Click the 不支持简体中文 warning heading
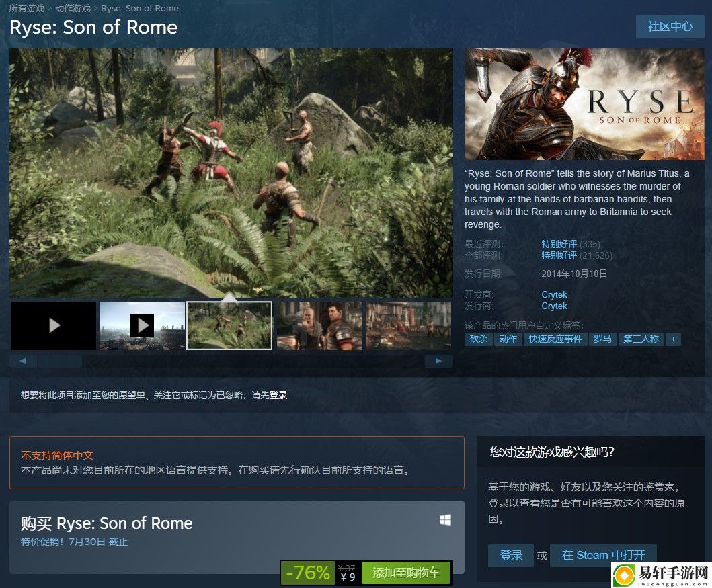The width and height of the screenshot is (712, 588). (x=56, y=455)
